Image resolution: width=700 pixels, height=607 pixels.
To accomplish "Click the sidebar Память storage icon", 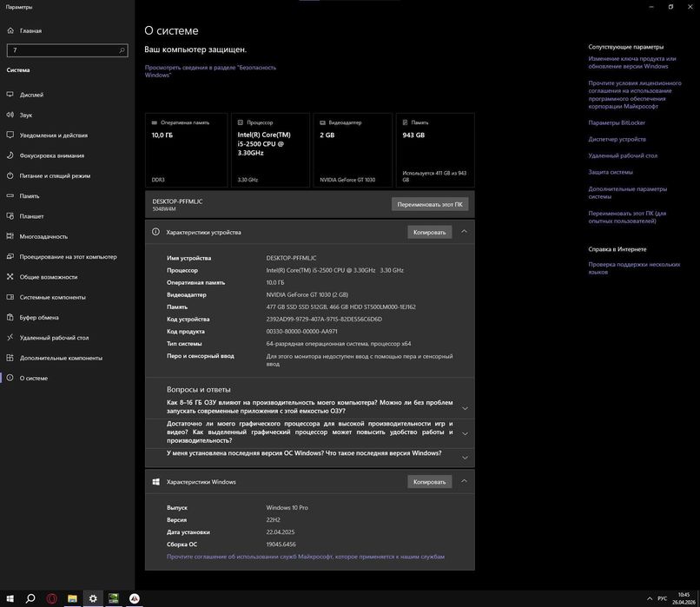I will coord(10,196).
